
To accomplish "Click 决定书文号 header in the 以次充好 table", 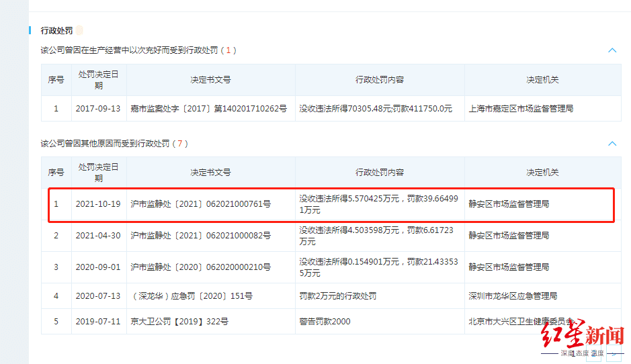I will (x=210, y=80).
